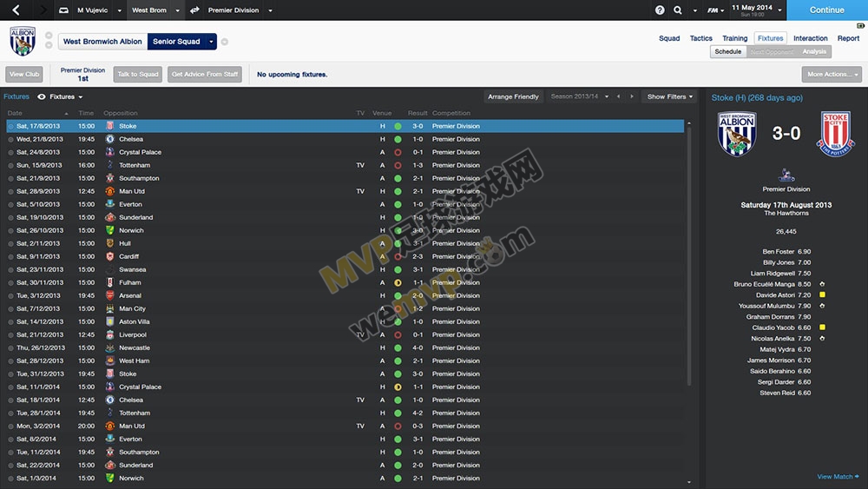Image resolution: width=868 pixels, height=489 pixels.
Task: Open the Report tab
Action: coord(848,38)
